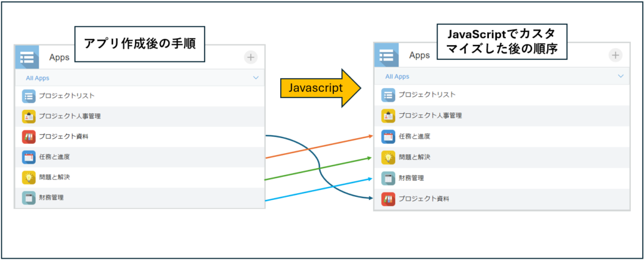The height and width of the screenshot is (260, 644).
Task: Expand the All Apps chevron in the right panel
Action: pos(621,76)
